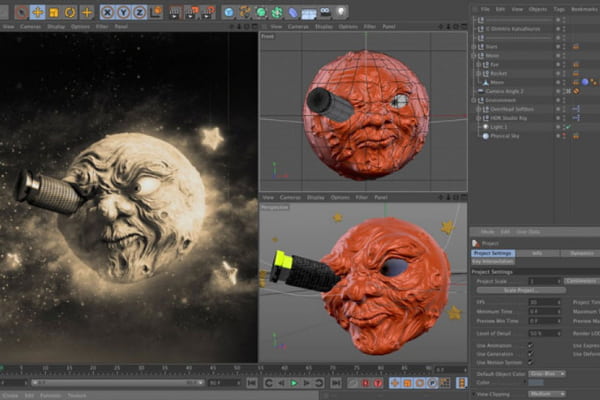Play the animation forward

tap(294, 383)
